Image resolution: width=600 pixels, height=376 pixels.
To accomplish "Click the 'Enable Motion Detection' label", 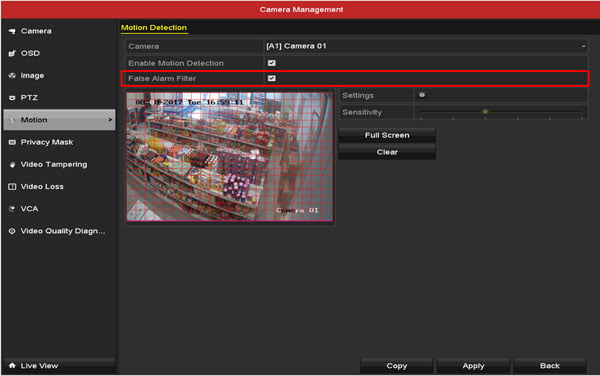I will 176,63.
